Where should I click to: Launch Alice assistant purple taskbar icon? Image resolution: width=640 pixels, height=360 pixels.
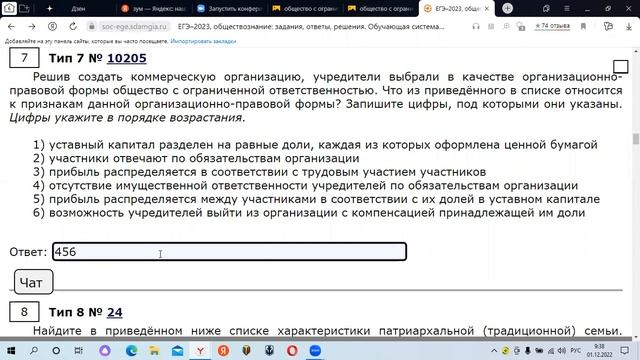click(x=105, y=351)
